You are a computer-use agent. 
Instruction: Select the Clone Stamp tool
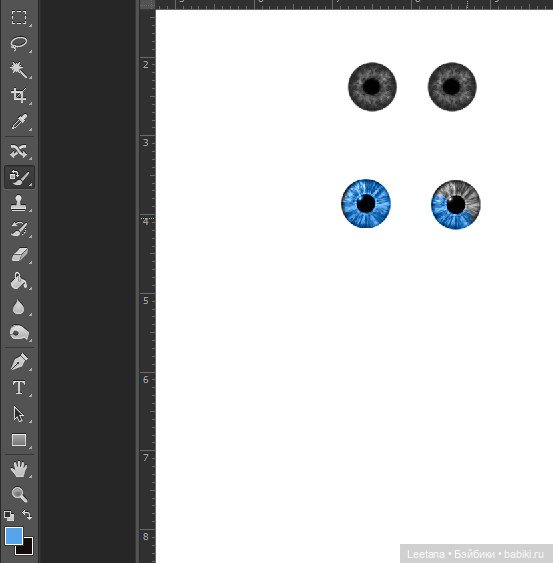pyautogui.click(x=19, y=203)
